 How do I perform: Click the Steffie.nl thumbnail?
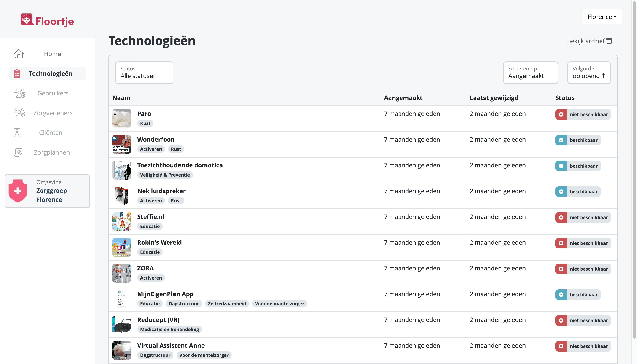pos(122,222)
